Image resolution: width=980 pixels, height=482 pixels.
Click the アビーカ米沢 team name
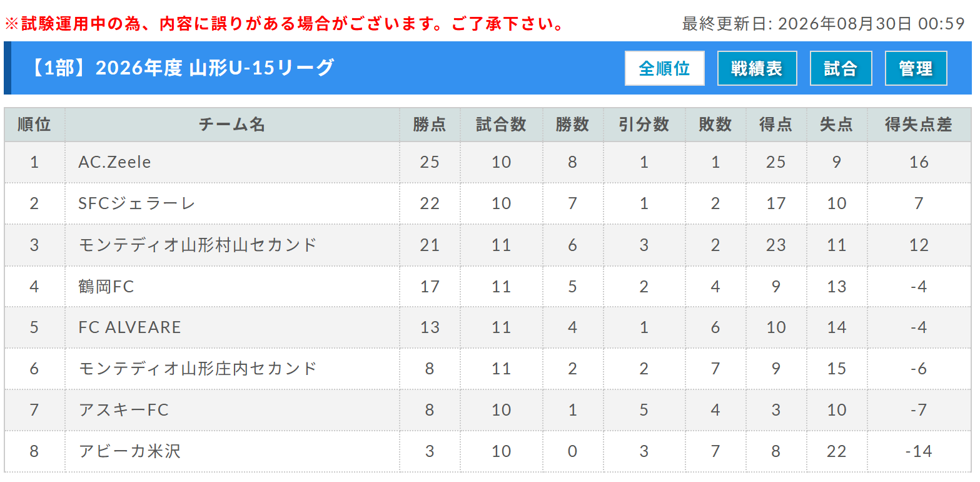coord(129,451)
